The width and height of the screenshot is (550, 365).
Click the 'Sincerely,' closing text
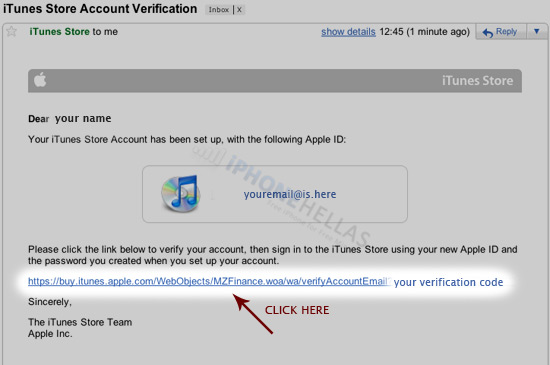[50, 302]
